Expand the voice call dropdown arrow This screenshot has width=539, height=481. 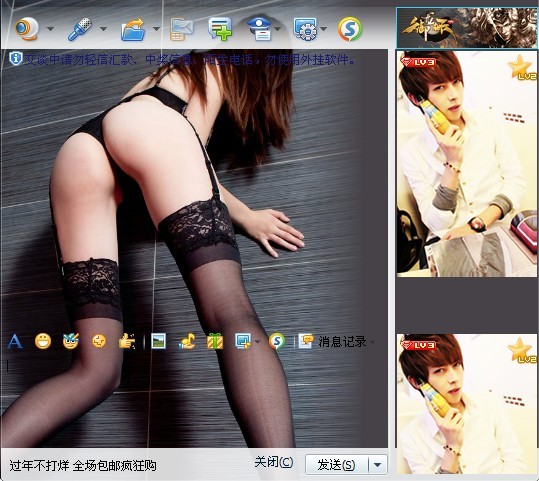[x=103, y=29]
